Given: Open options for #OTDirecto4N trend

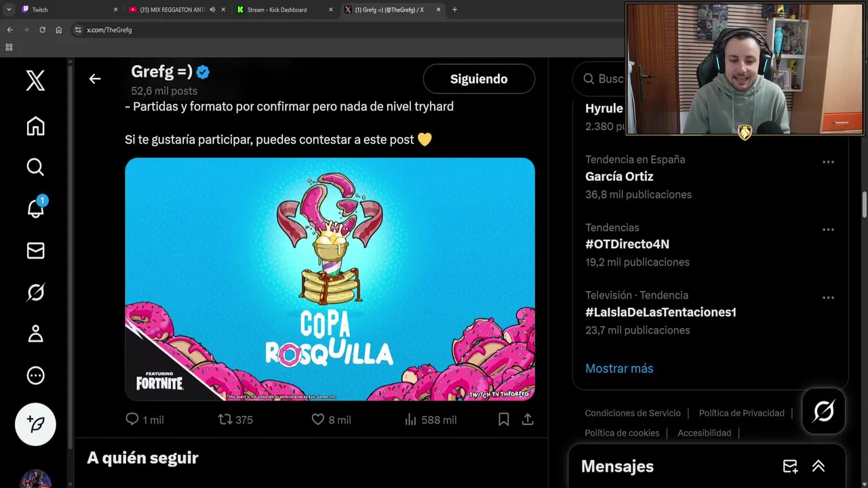Looking at the screenshot, I should pos(828,230).
